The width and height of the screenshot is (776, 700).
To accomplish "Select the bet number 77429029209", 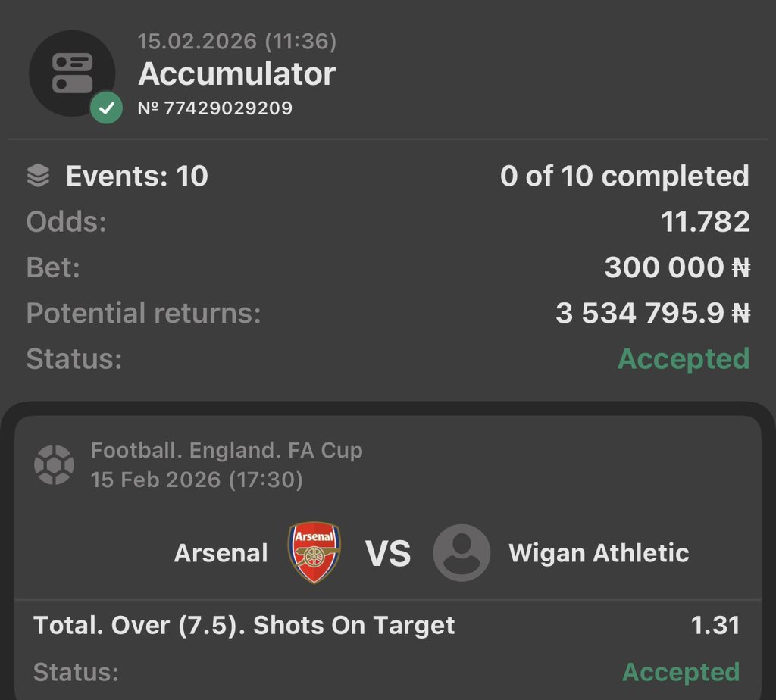I will coord(215,108).
